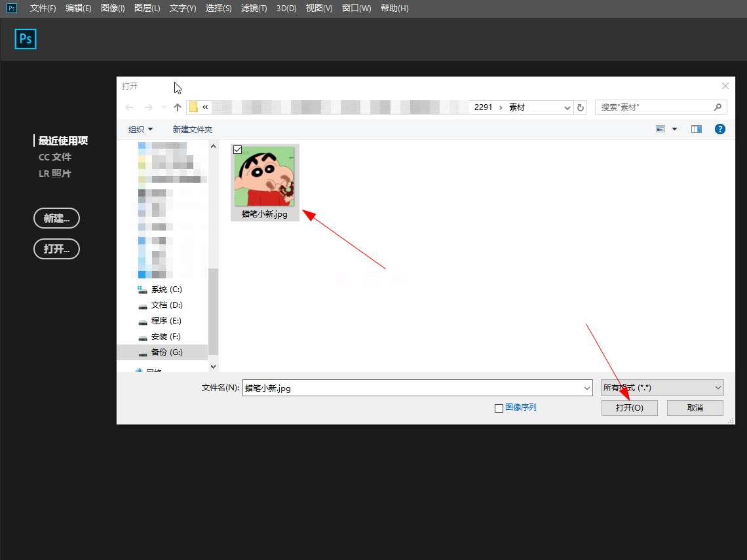Click the back navigation arrow

[x=129, y=107]
